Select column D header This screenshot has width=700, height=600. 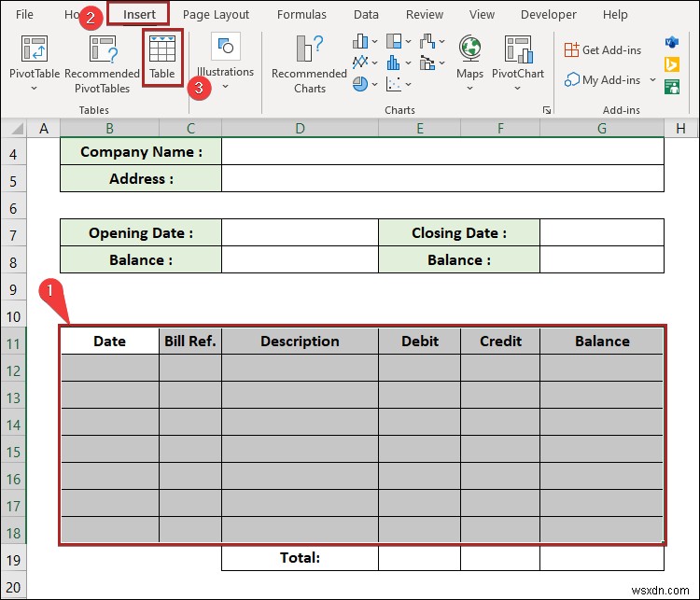[300, 129]
